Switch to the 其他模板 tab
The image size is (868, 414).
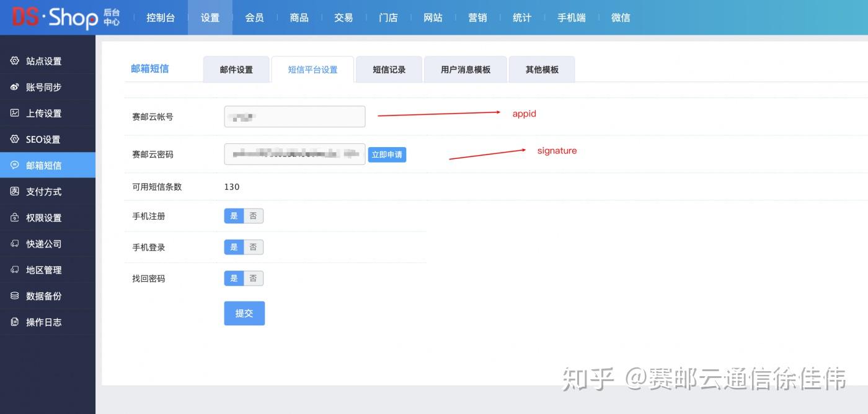[x=542, y=70]
